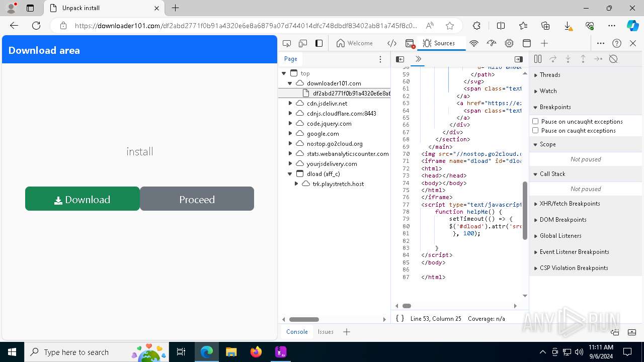Expand code.jquery.com tree node
Viewport: 644px width, 362px height.
click(x=290, y=124)
